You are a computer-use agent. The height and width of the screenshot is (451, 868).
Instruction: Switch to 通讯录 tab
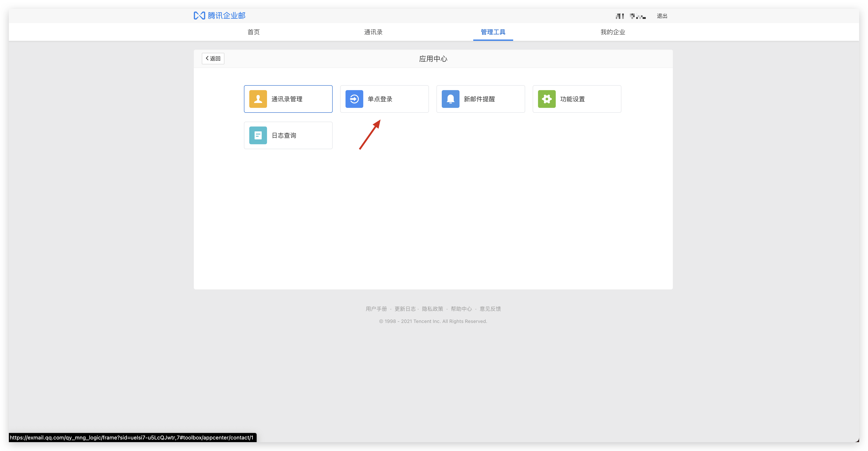coord(373,32)
